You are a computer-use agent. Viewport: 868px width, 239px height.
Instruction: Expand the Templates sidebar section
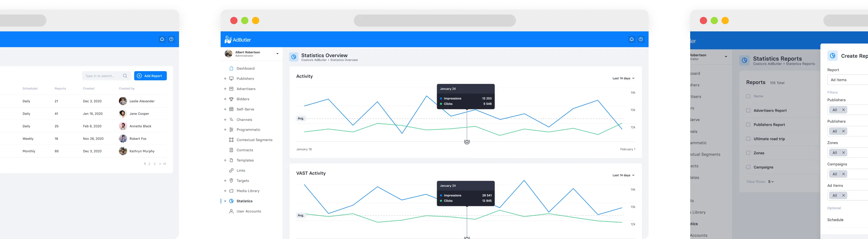225,160
